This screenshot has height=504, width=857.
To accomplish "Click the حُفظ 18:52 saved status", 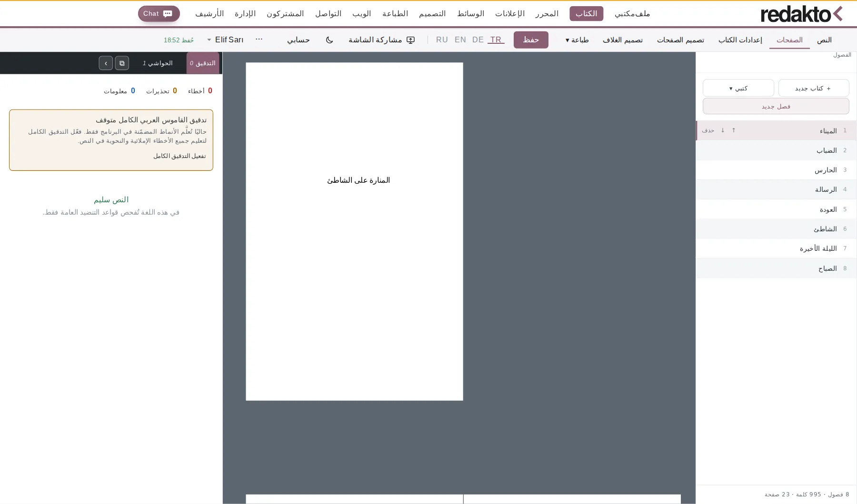I will pos(179,40).
